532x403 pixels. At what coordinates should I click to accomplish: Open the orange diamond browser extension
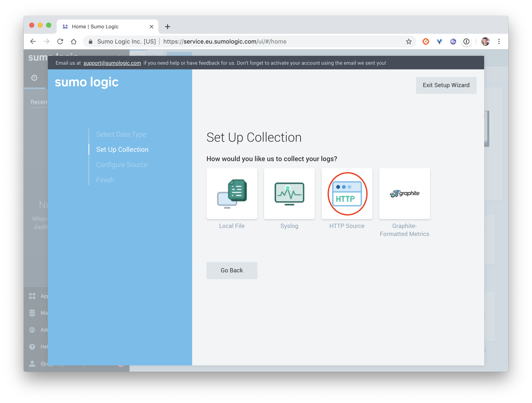pos(426,42)
